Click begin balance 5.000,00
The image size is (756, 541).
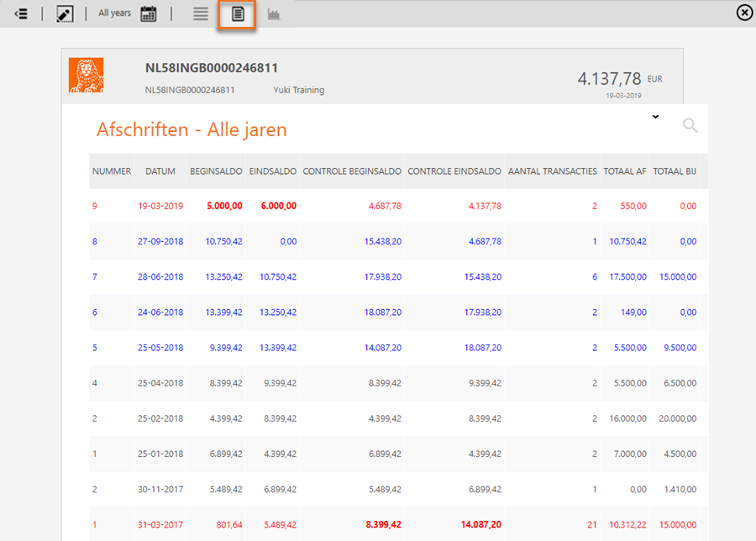point(224,206)
